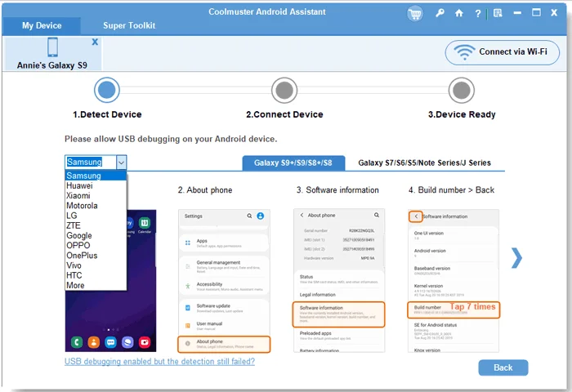Click the Back button
The image size is (572, 392).
(503, 367)
